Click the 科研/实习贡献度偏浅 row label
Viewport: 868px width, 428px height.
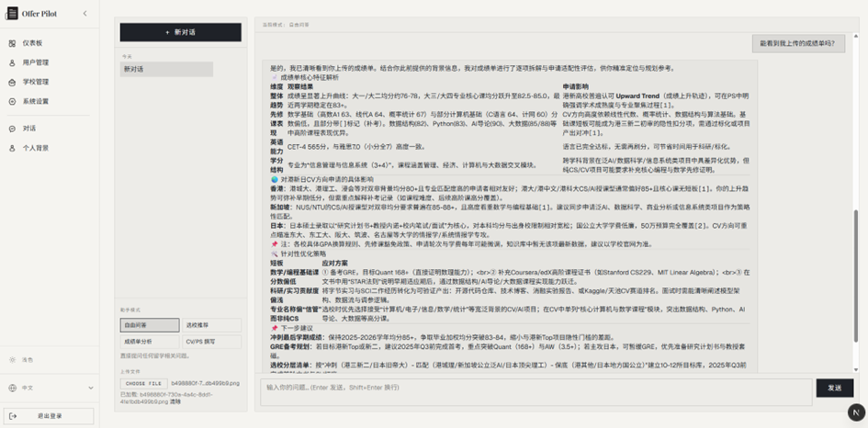pos(294,295)
